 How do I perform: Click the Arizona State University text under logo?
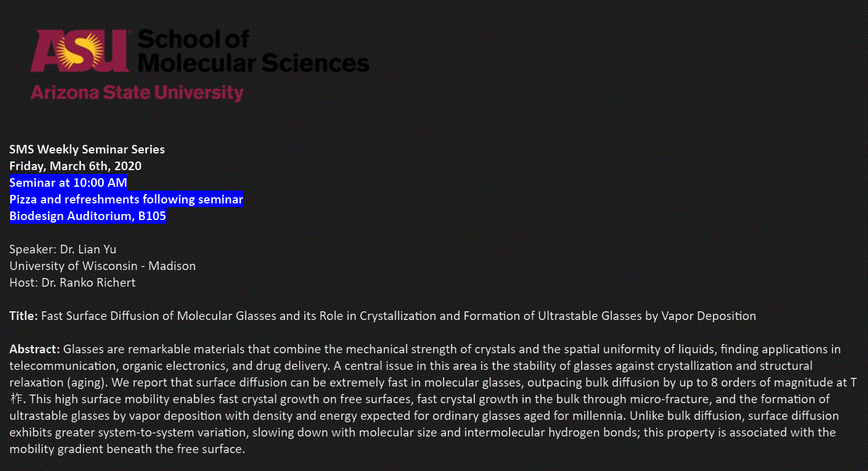(137, 93)
